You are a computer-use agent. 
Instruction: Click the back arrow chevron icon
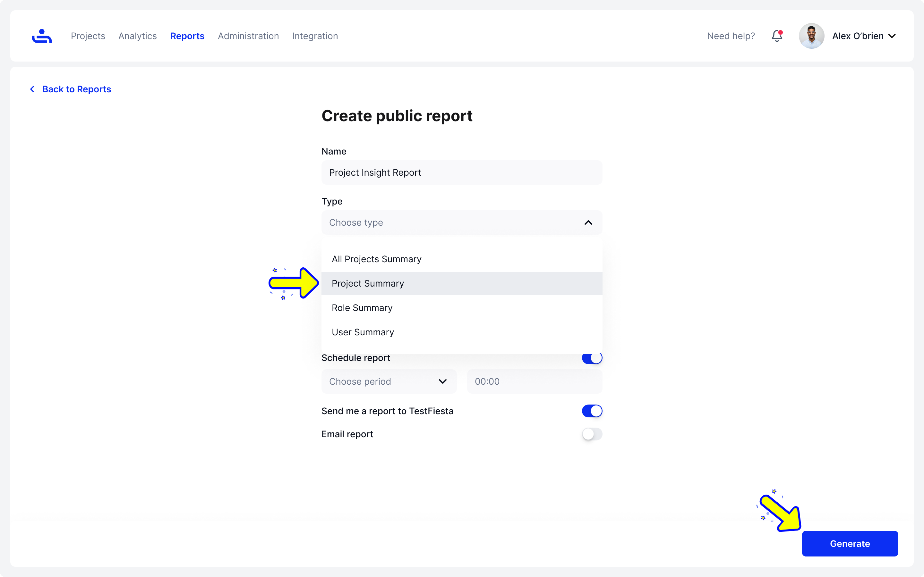[x=32, y=89]
